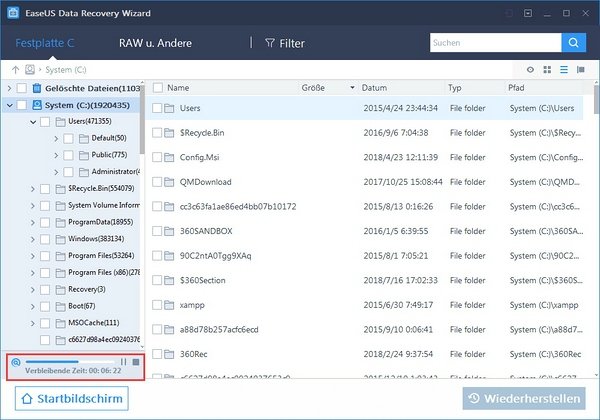Image resolution: width=600 pixels, height=420 pixels.
Task: Expand the Public folder node
Action: click(x=56, y=155)
